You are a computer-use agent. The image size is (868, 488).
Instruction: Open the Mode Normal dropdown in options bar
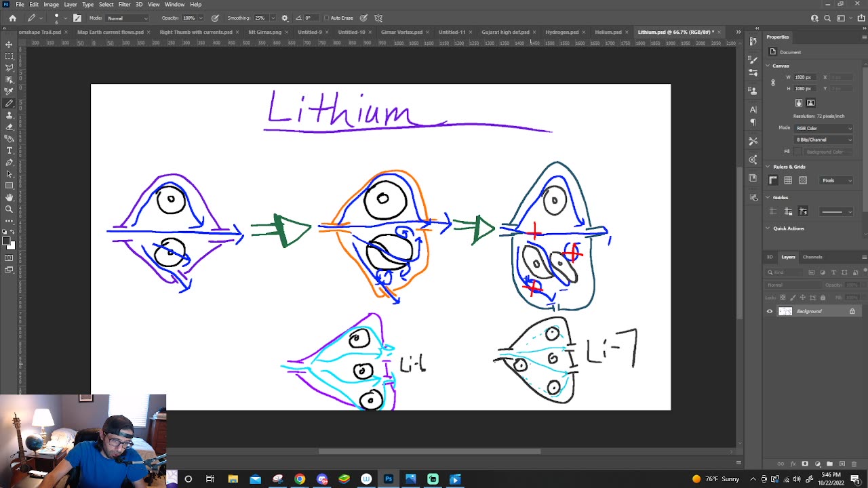[127, 18]
